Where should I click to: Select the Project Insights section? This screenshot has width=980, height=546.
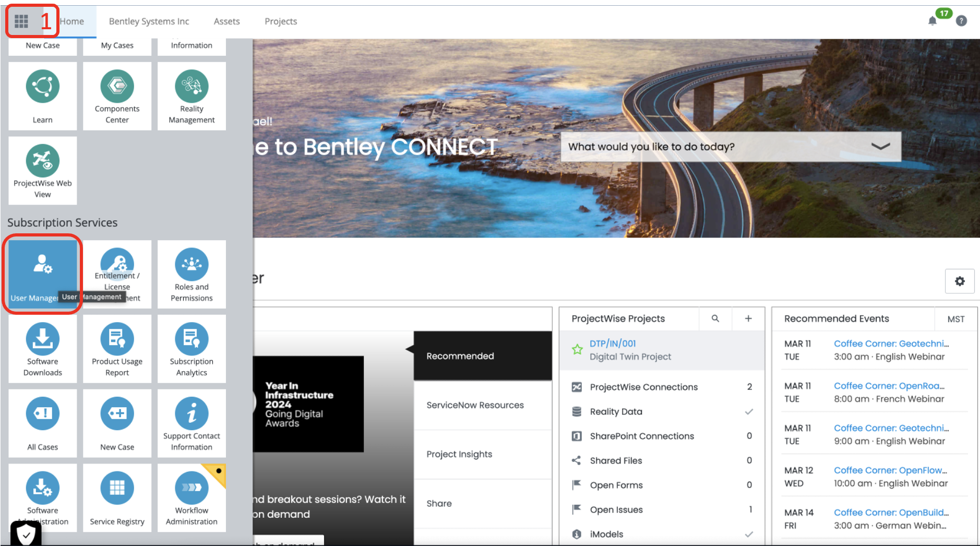(x=459, y=454)
